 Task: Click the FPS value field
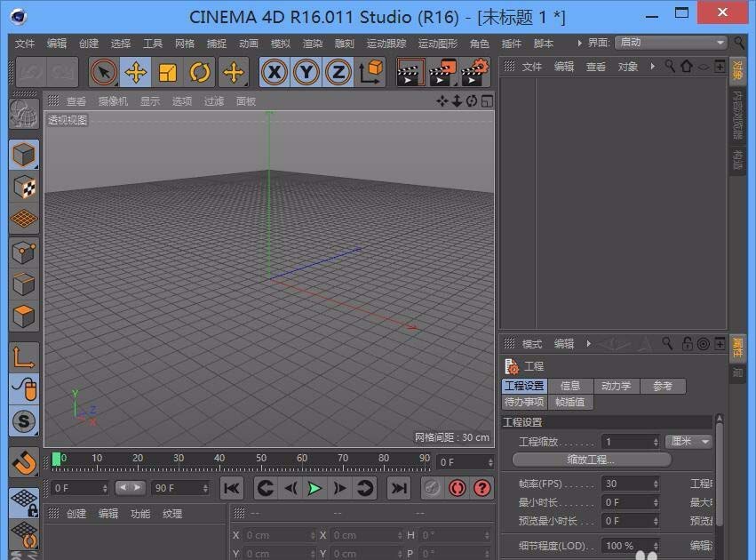(x=629, y=484)
